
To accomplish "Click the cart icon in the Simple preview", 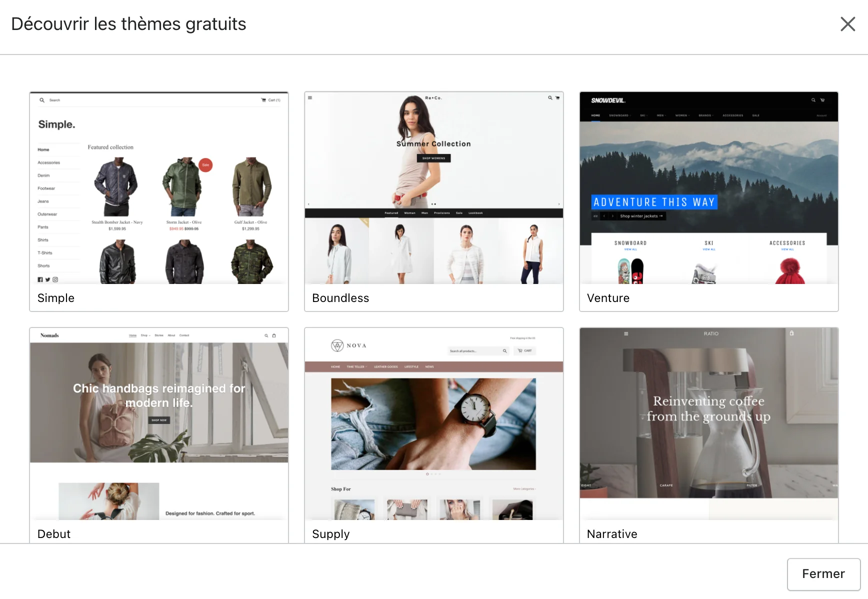I will click(x=263, y=100).
